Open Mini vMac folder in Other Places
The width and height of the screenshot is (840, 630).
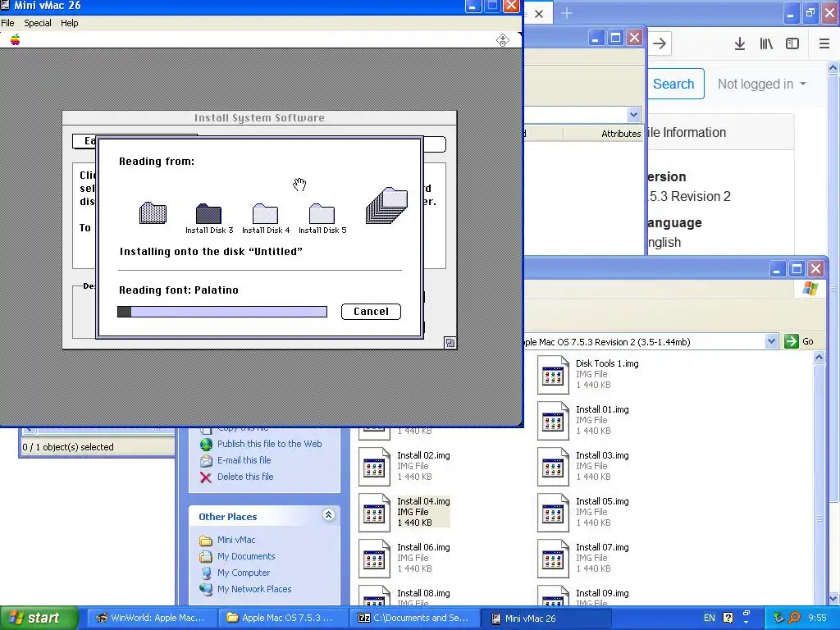pyautogui.click(x=236, y=540)
